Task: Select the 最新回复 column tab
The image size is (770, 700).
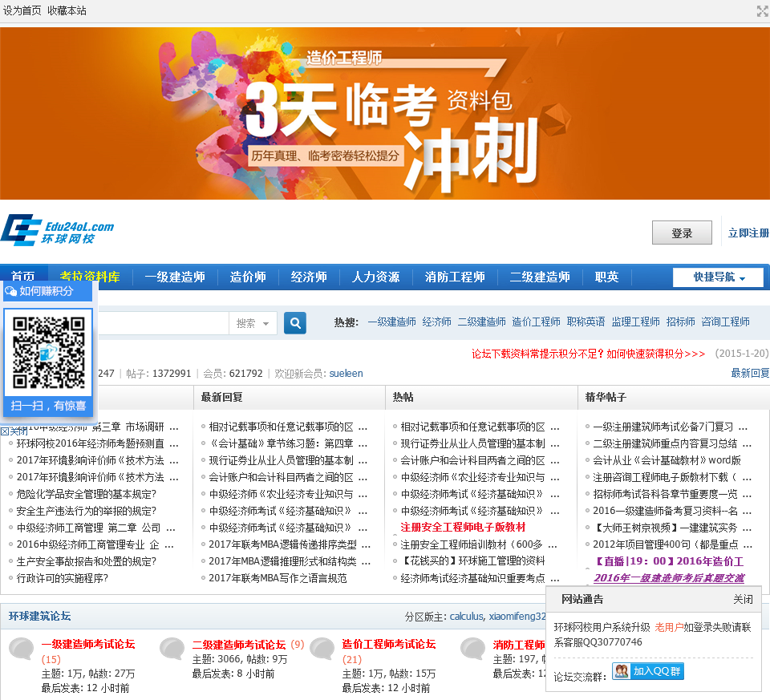Action: (221, 397)
